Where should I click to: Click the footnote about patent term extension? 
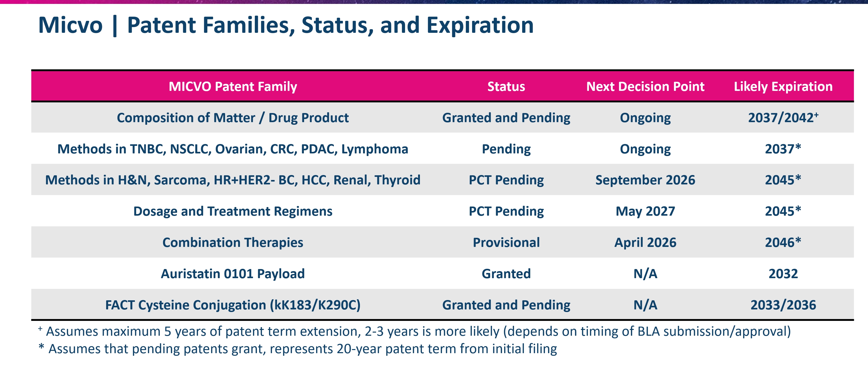[418, 332]
